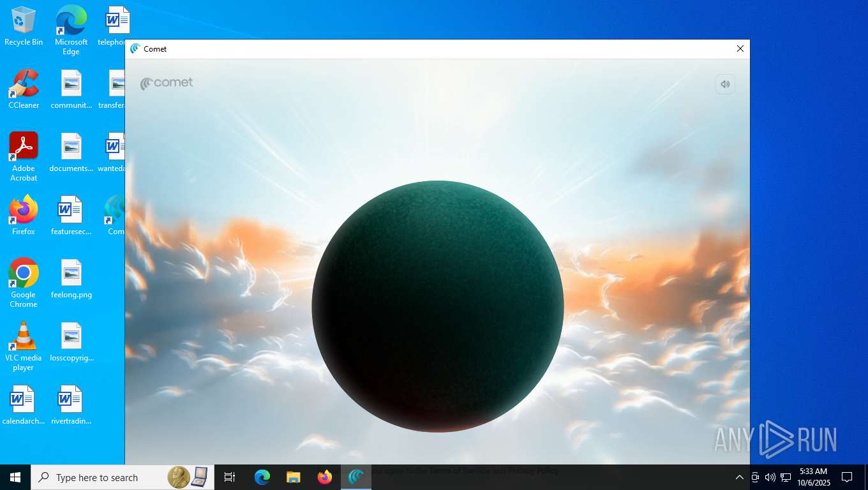Screen dimensions: 868x490
Task: Mute the Comet intro sound
Action: click(725, 84)
